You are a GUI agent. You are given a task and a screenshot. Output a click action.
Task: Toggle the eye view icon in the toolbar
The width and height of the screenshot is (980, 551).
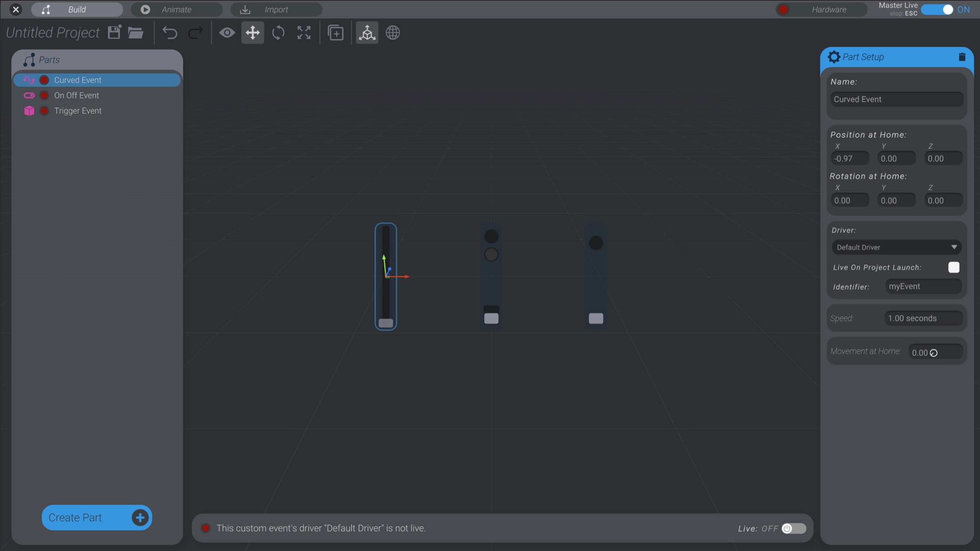click(227, 33)
